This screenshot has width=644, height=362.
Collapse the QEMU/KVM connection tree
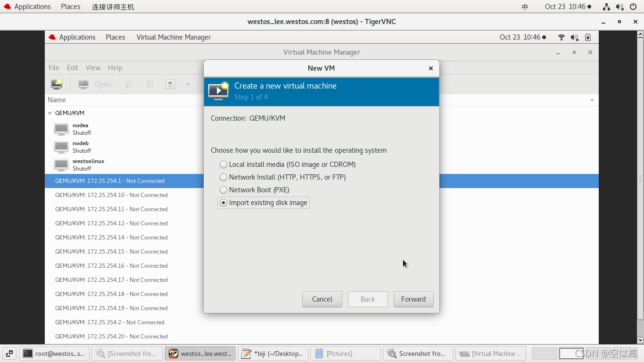coord(50,113)
